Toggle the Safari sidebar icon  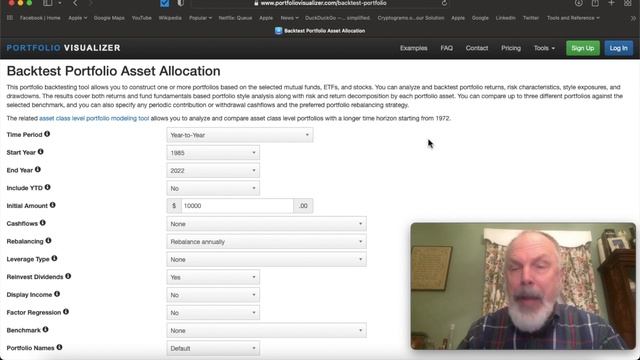(x=48, y=3)
